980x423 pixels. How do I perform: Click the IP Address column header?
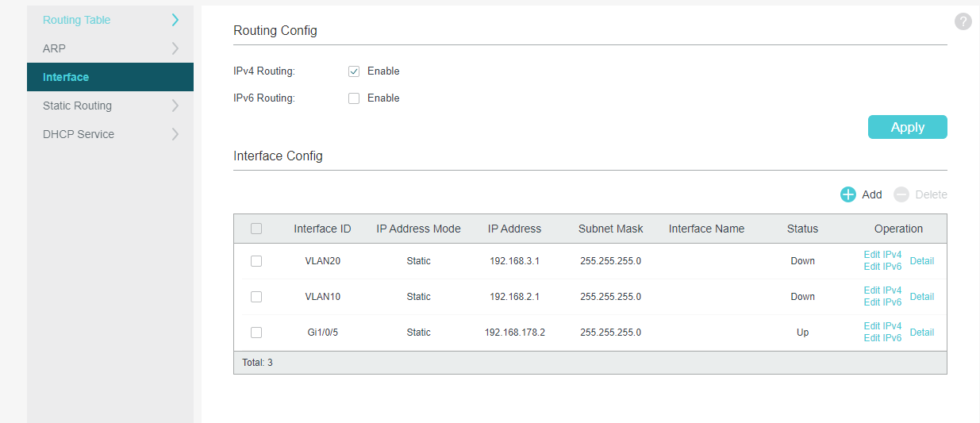[514, 229]
